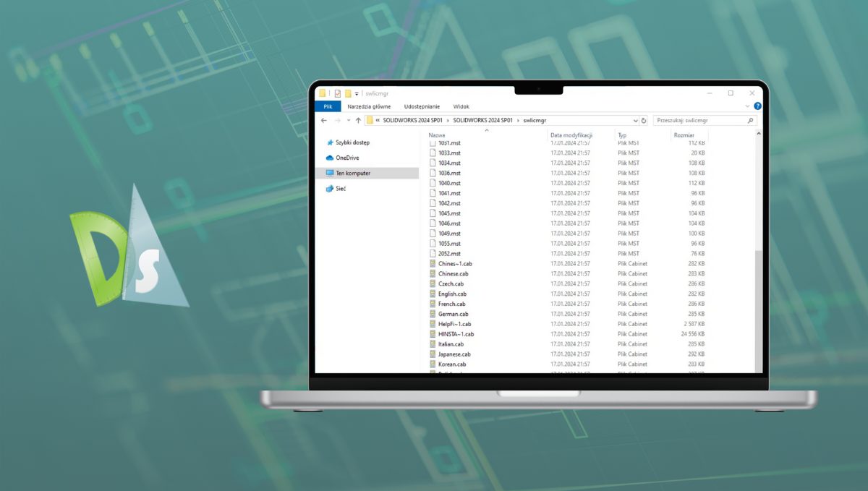Select OneDrive in navigation pane

[x=347, y=158]
